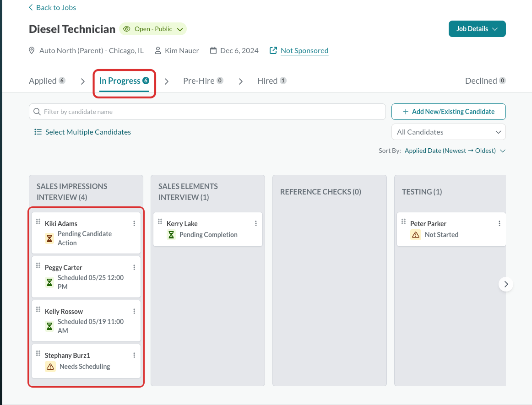Click Peter Parker warning triangle icon
The width and height of the screenshot is (532, 405).
[416, 235]
